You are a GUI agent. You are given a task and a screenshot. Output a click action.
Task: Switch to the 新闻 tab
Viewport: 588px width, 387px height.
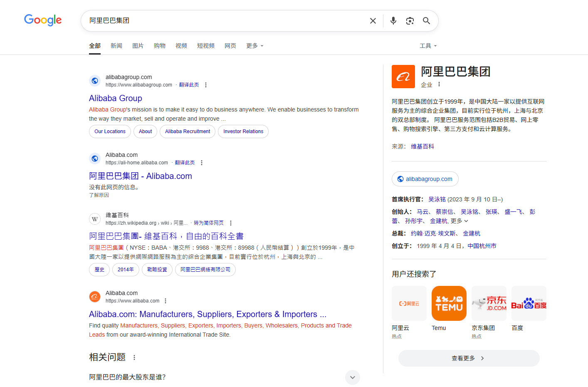click(116, 46)
